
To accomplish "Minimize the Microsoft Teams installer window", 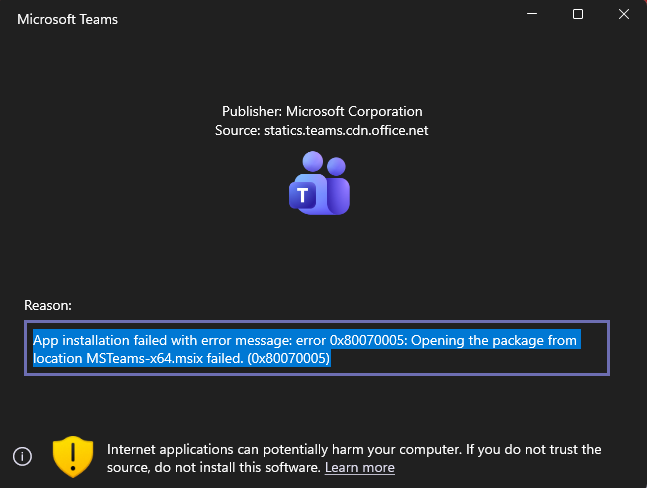I will pyautogui.click(x=532, y=14).
